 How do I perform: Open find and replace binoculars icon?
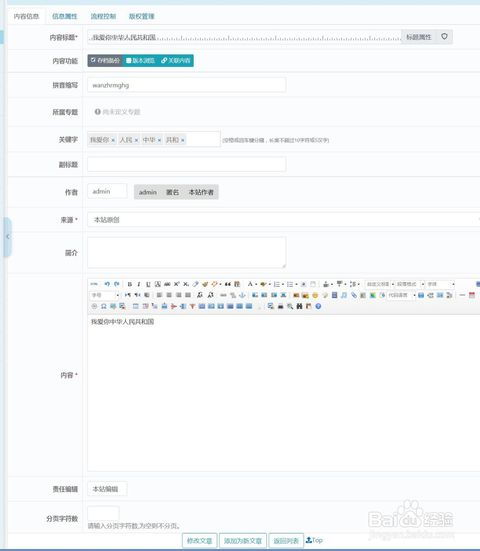pos(299,306)
